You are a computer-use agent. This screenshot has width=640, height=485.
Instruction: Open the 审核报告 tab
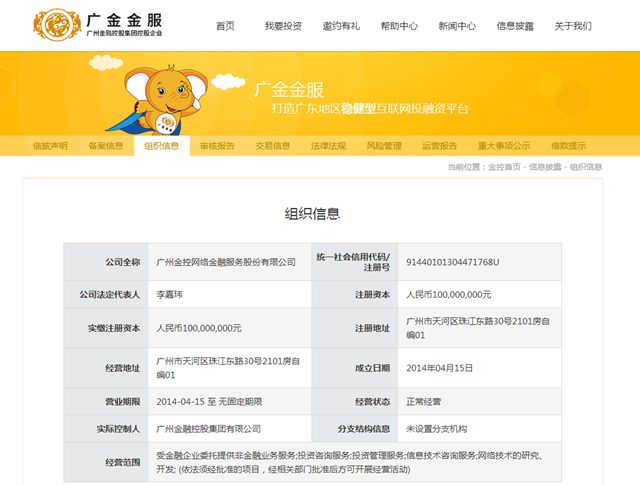[217, 146]
